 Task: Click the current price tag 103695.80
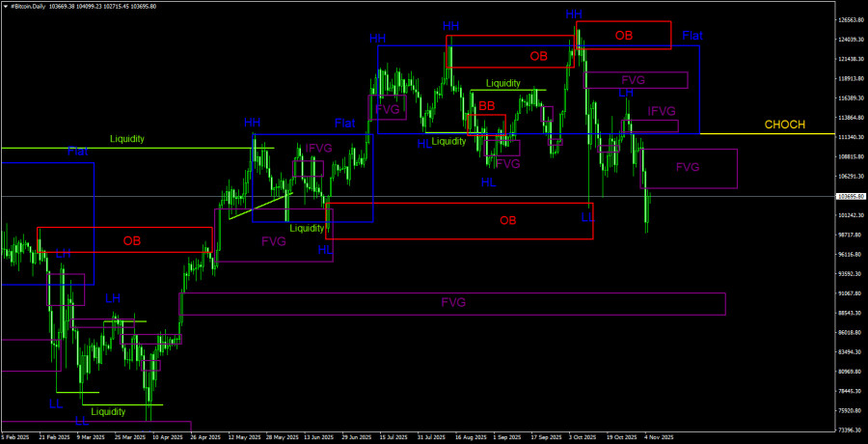(x=850, y=196)
